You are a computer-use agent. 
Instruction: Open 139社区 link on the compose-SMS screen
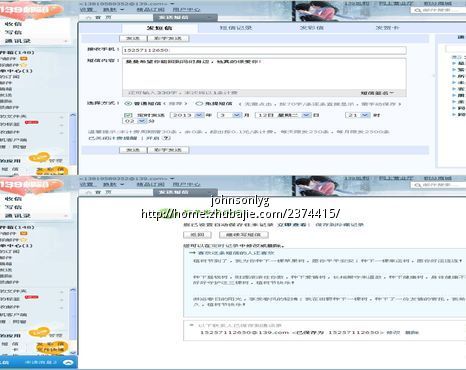click(x=356, y=3)
